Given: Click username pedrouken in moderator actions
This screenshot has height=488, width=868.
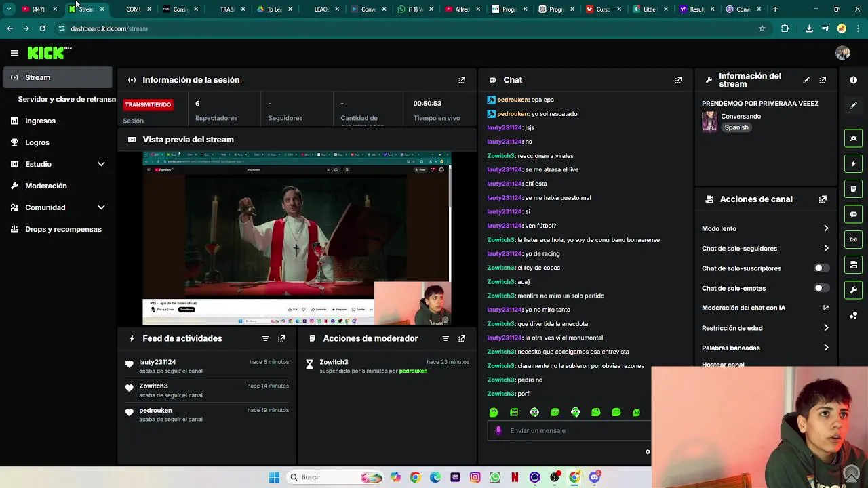Looking at the screenshot, I should (x=413, y=371).
